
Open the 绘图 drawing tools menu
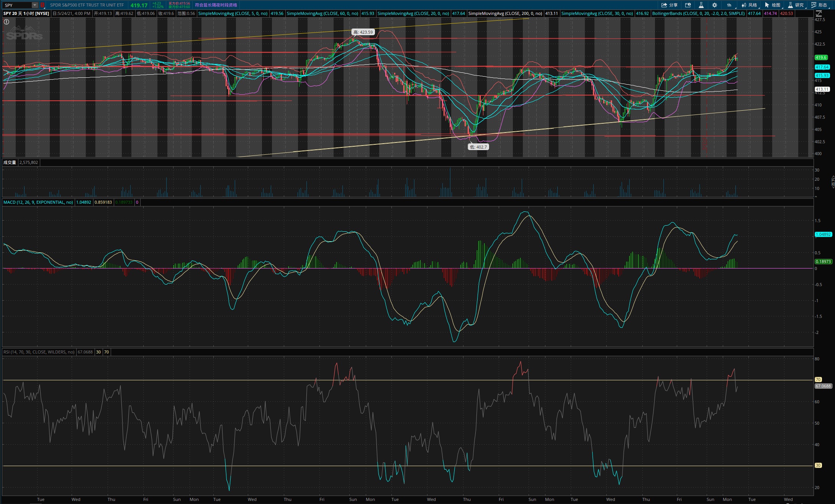(773, 5)
